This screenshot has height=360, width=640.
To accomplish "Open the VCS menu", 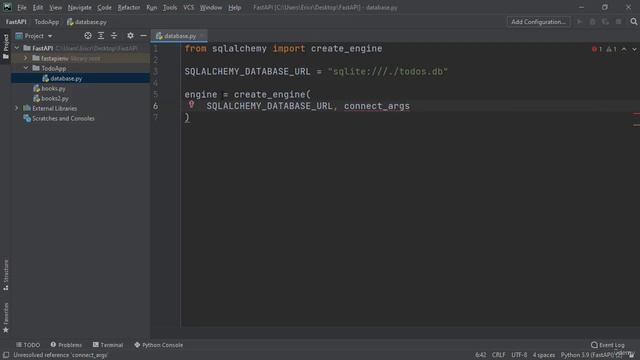I will (x=189, y=8).
